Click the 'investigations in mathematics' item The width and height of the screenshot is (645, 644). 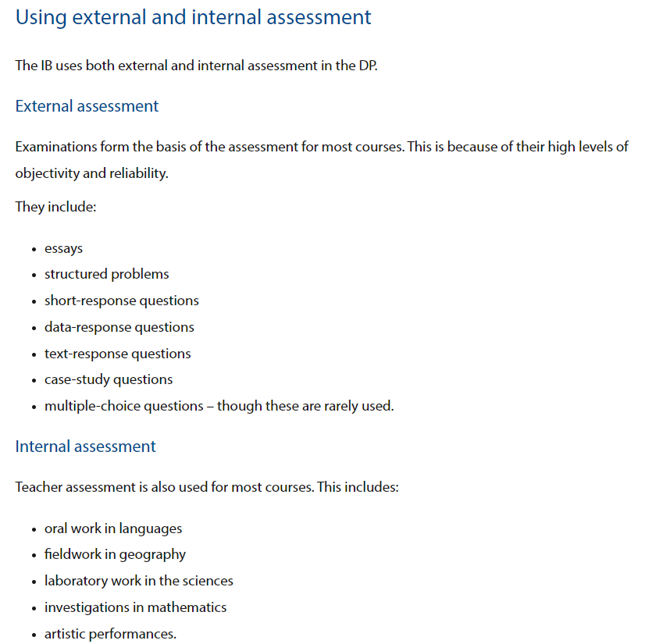pyautogui.click(x=135, y=607)
